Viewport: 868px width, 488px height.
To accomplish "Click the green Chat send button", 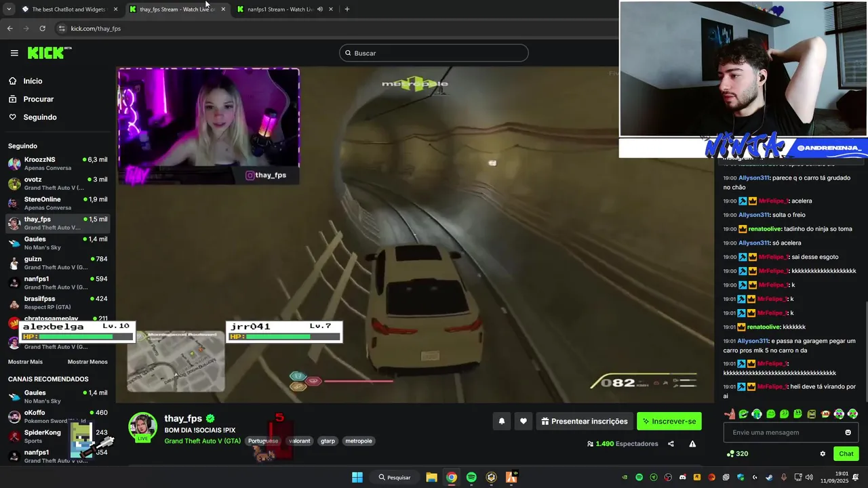I will pyautogui.click(x=846, y=453).
